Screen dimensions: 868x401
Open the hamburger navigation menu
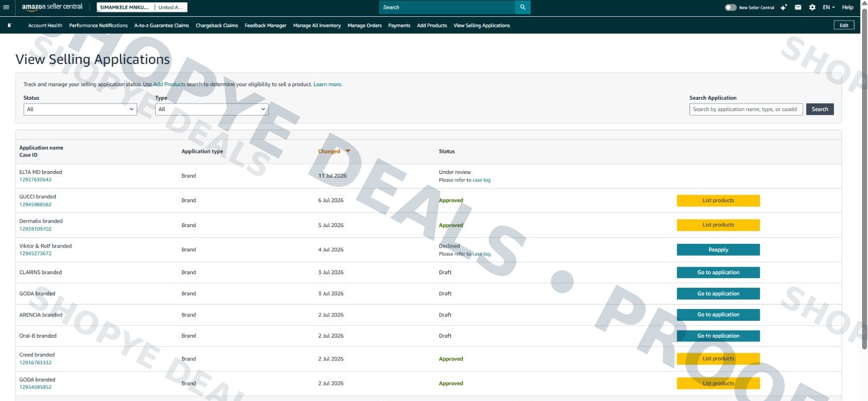click(x=7, y=8)
